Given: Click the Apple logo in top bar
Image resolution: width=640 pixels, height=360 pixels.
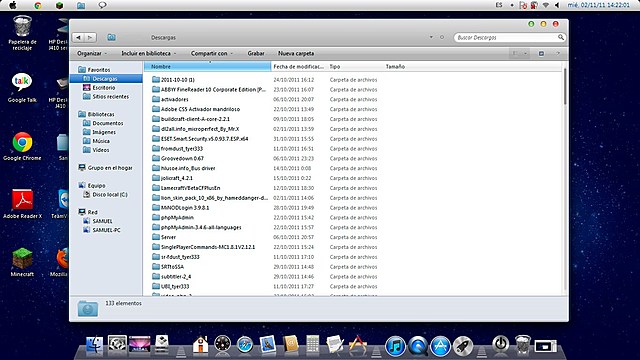Looking at the screenshot, I should point(13,5).
